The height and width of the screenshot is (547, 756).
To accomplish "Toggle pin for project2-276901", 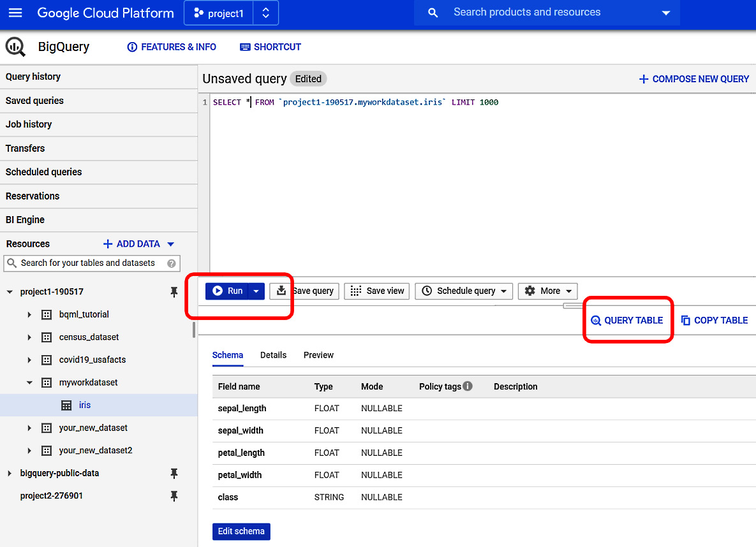I will (174, 497).
